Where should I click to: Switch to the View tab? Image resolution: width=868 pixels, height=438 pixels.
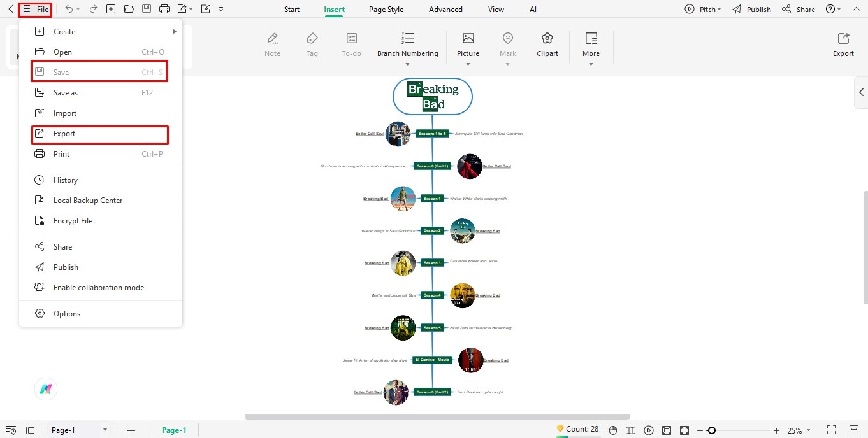point(496,10)
